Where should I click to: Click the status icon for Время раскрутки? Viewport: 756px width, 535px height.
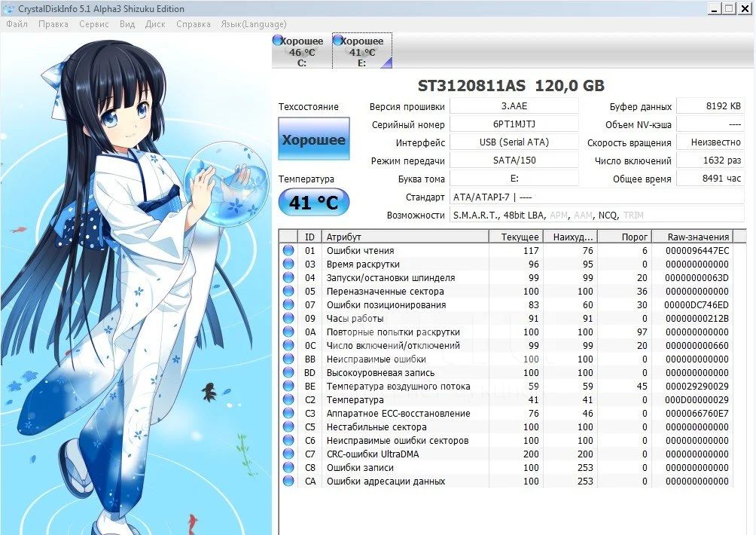288,264
